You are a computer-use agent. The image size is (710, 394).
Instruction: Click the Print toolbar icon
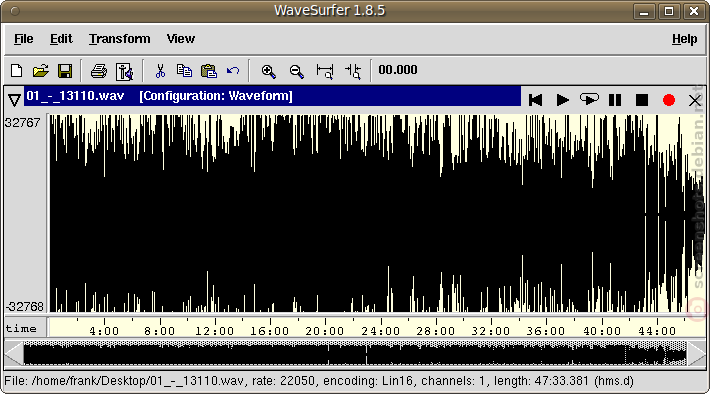(x=99, y=71)
